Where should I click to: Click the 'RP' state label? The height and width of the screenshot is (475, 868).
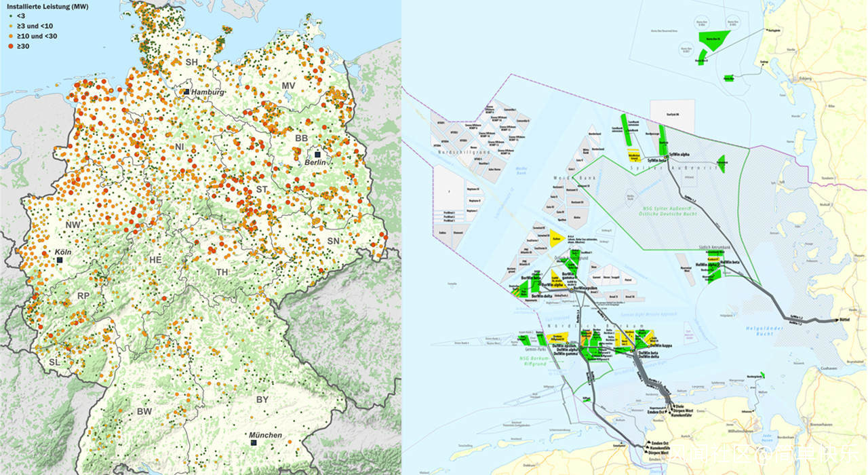(83, 296)
